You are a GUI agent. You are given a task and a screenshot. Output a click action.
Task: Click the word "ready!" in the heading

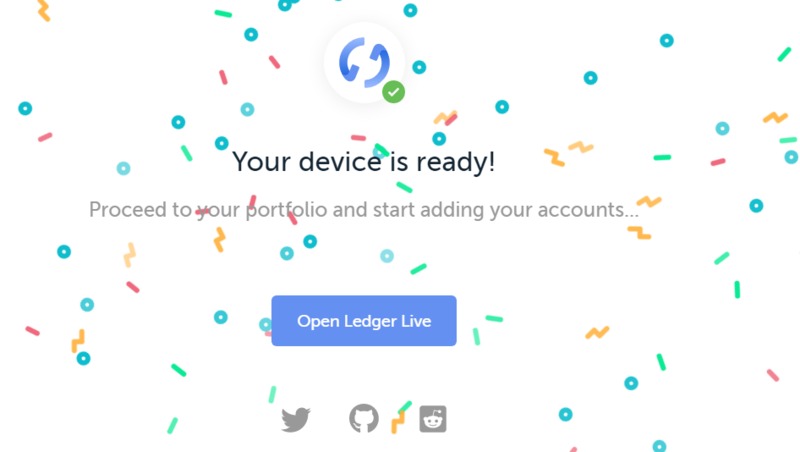tap(456, 163)
